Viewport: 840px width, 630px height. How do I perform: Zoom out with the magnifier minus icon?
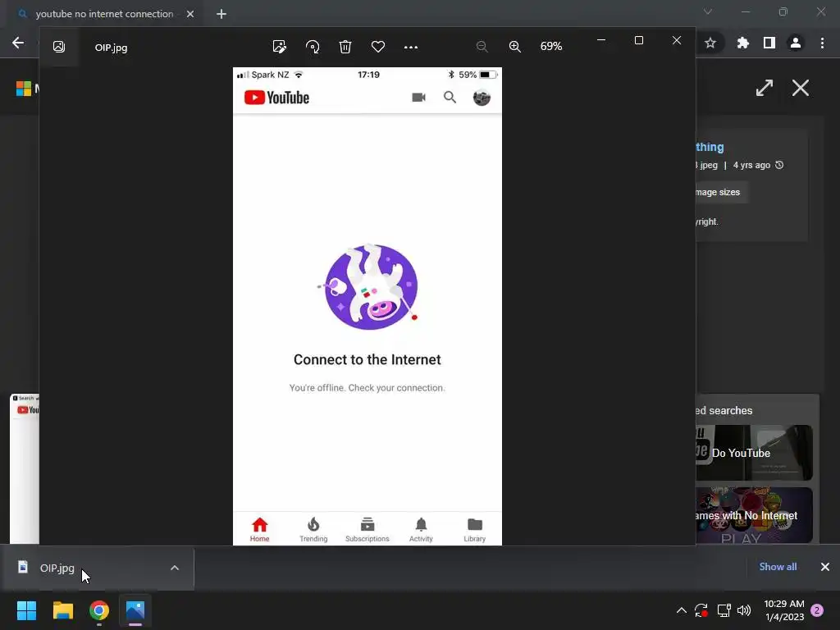pyautogui.click(x=482, y=47)
